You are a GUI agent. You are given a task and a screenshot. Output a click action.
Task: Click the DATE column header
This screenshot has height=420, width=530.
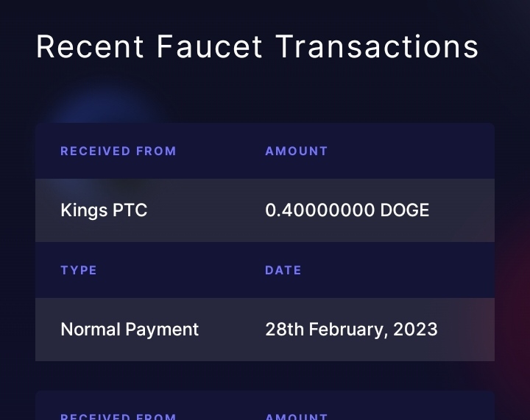pos(283,271)
